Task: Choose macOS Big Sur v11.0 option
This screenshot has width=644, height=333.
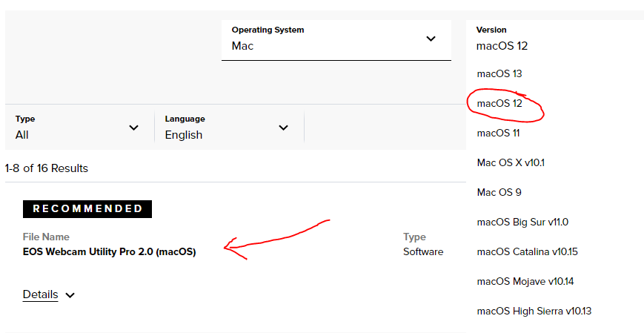Action: [522, 222]
